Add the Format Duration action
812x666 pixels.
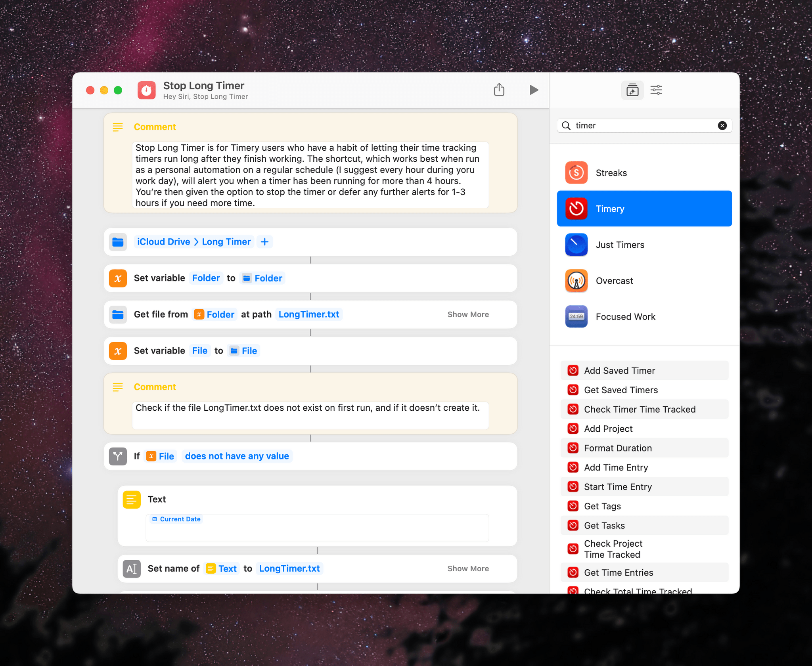coord(644,448)
